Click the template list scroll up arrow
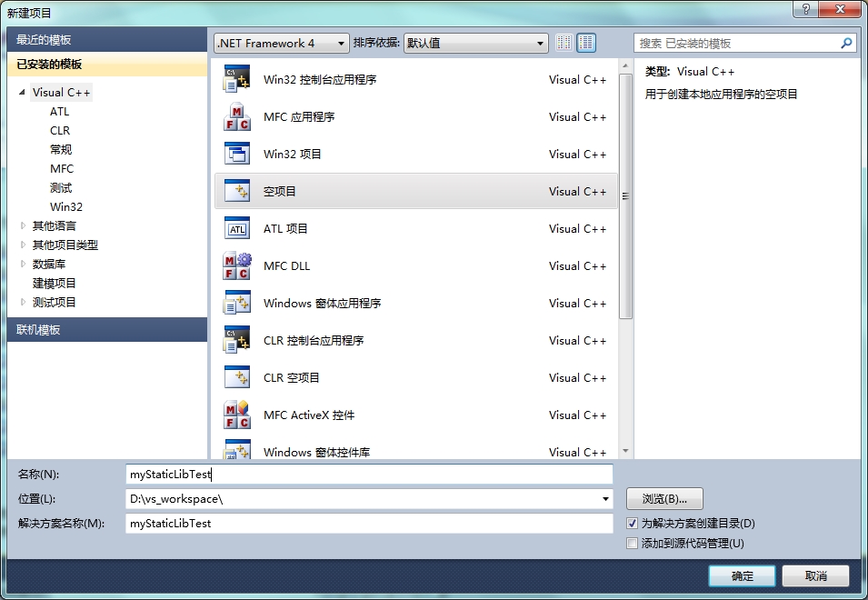The image size is (868, 600). 625,65
